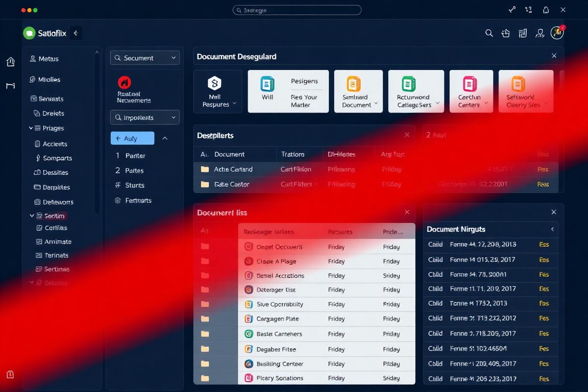Expand the Returword CatiageSers dropdown arrow
This screenshot has width=588, height=392.
click(438, 104)
